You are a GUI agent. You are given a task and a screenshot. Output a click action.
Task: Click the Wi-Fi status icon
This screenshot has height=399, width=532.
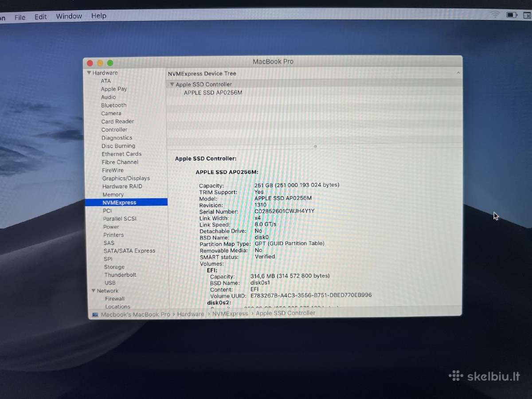coord(495,15)
